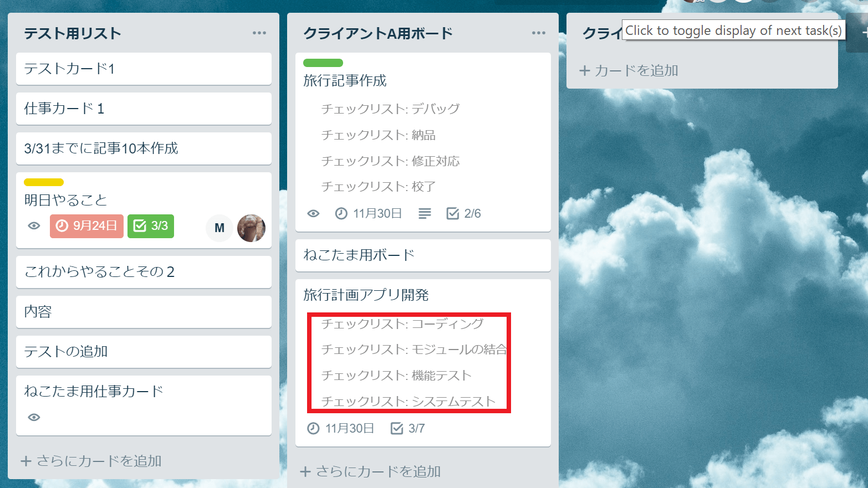Click the 11月30日 due date on 旅行記事作成
Screen dimensions: 868x488
click(x=369, y=214)
